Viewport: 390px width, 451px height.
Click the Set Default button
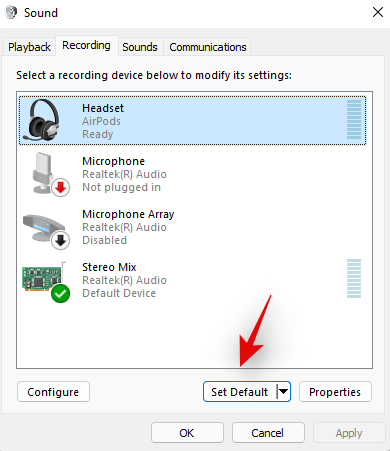click(240, 392)
